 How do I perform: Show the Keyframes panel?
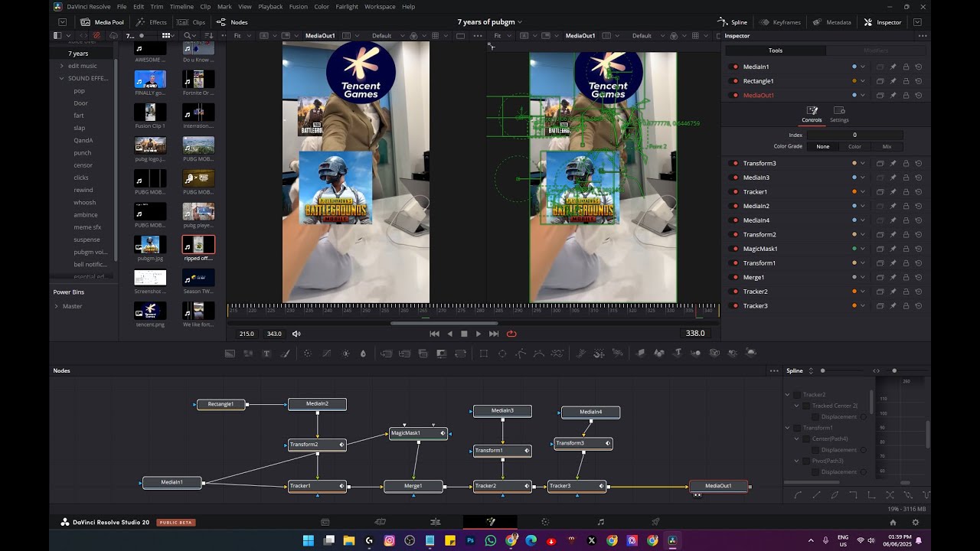781,22
